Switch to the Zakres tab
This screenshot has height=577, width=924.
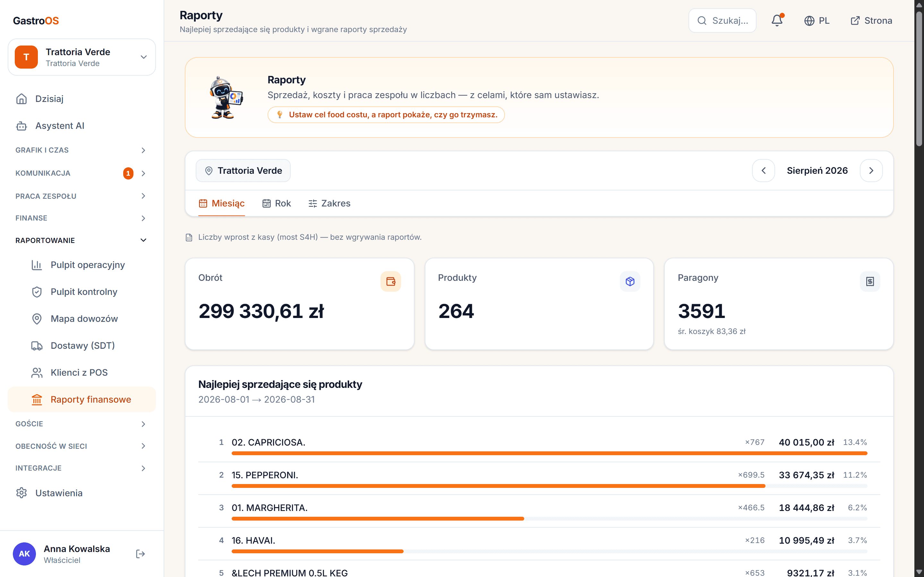[x=329, y=204]
